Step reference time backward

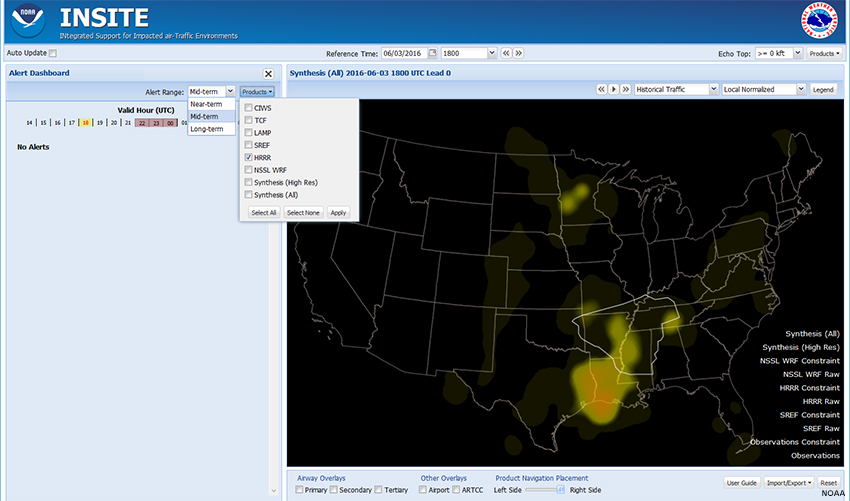[x=506, y=53]
